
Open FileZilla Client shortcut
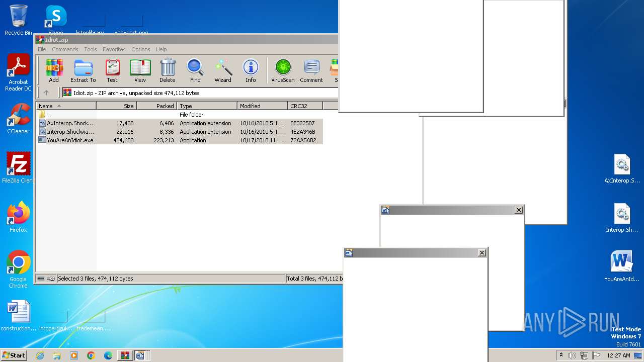pyautogui.click(x=18, y=168)
